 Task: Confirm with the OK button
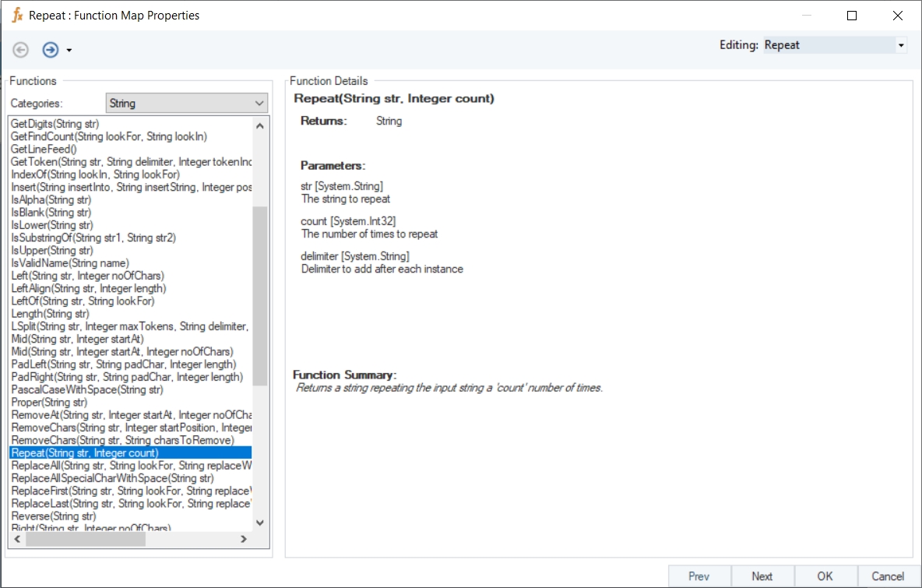825,576
